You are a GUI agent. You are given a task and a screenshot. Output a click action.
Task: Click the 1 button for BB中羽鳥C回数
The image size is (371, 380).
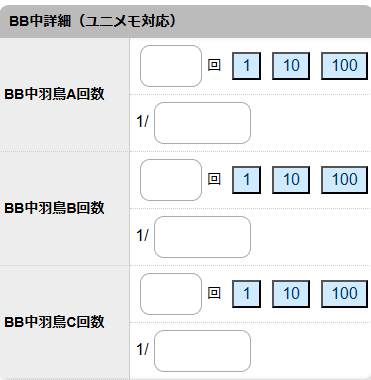point(246,294)
